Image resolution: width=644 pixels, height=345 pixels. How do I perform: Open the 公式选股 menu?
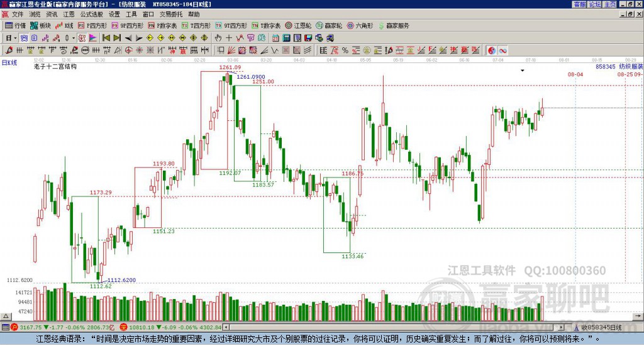pyautogui.click(x=91, y=14)
